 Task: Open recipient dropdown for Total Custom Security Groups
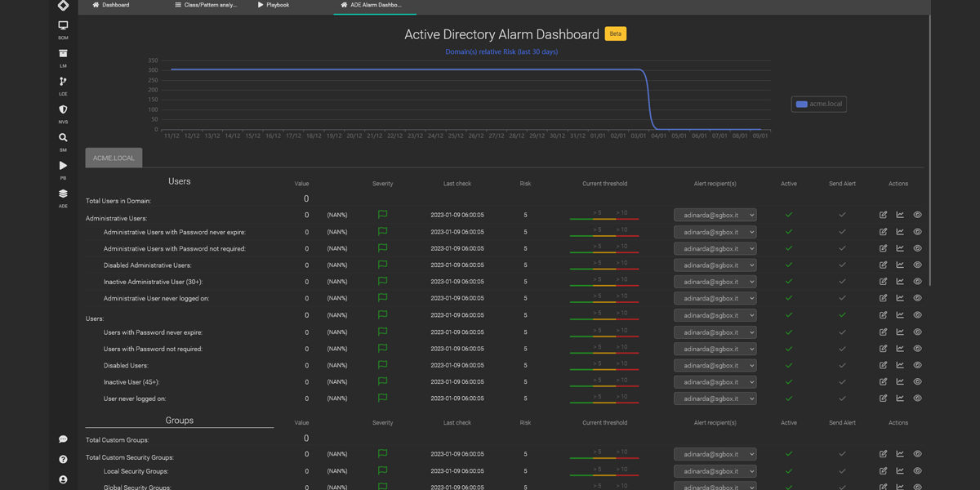[x=715, y=454]
